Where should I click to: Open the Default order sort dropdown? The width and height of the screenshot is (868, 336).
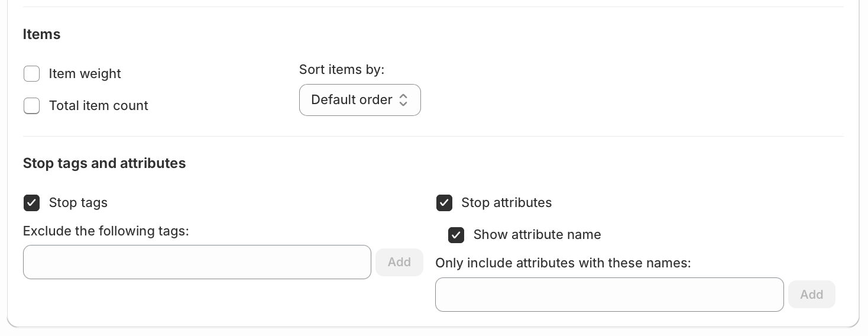pyautogui.click(x=359, y=100)
